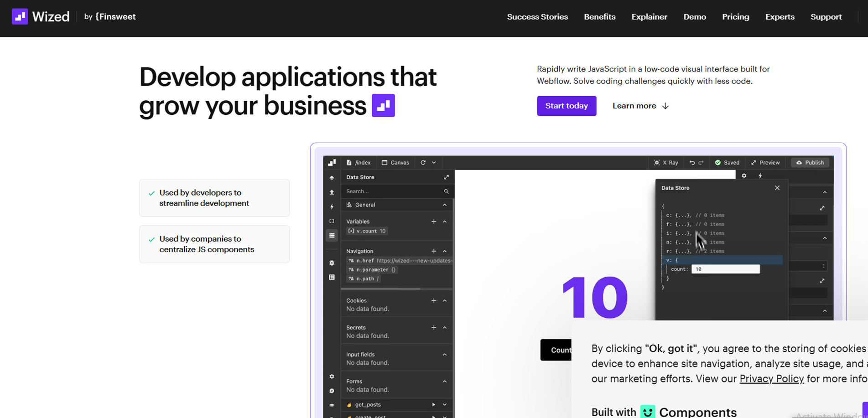Screen dimensions: 868x418
Task: Select the 'Used by developers' card
Action: click(x=214, y=198)
